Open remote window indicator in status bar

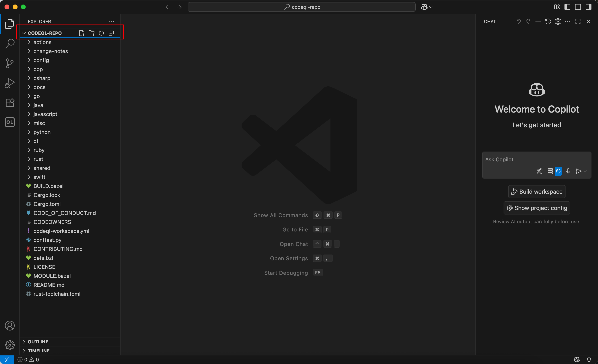point(7,359)
